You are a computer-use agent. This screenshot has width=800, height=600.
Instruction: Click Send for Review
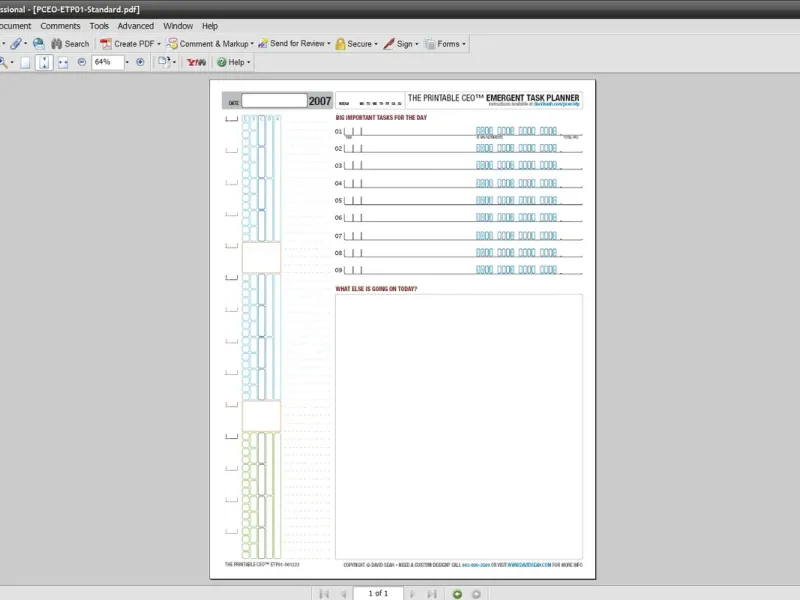point(291,43)
